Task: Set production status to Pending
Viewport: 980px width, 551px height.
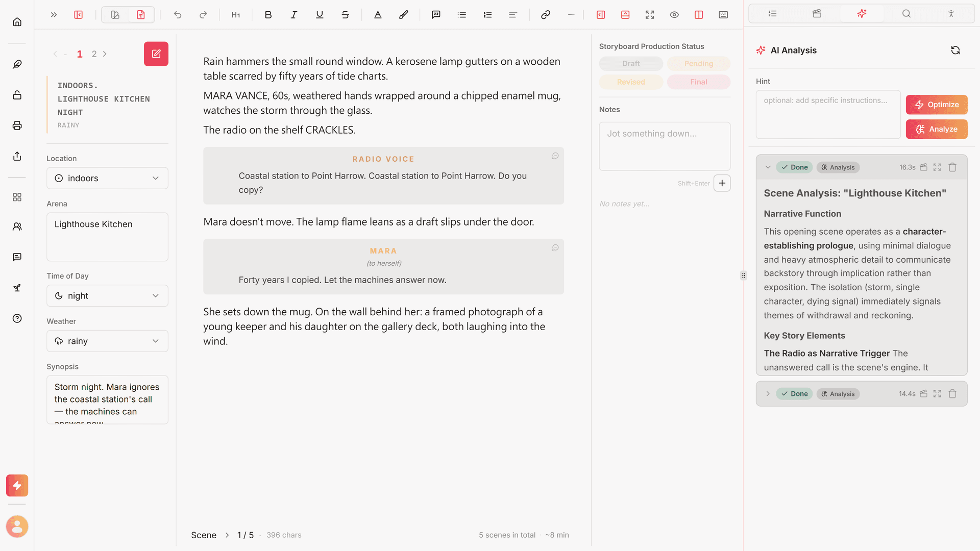Action: [x=699, y=64]
